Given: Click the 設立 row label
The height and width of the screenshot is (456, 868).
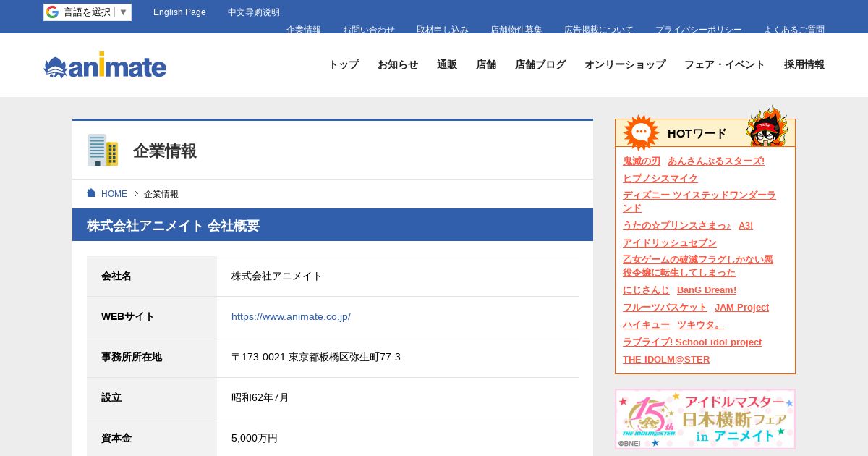Looking at the screenshot, I should coord(111,397).
